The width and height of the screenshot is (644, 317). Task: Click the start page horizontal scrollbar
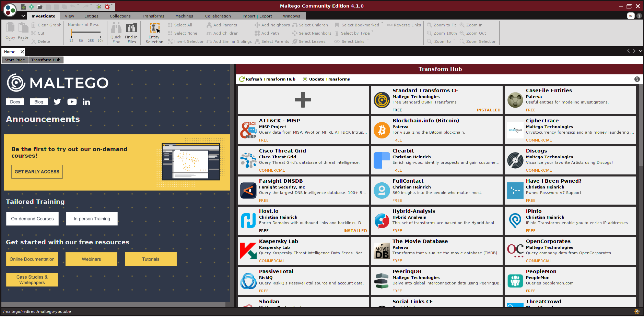[113, 304]
